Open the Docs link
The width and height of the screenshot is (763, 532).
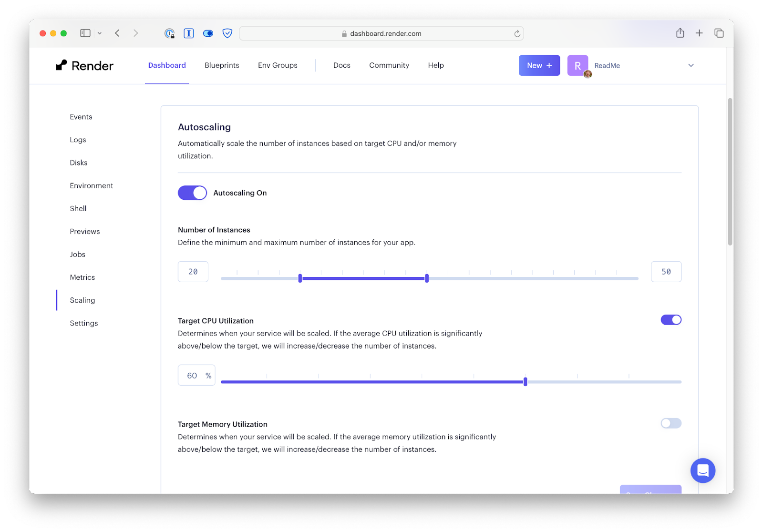coord(341,65)
